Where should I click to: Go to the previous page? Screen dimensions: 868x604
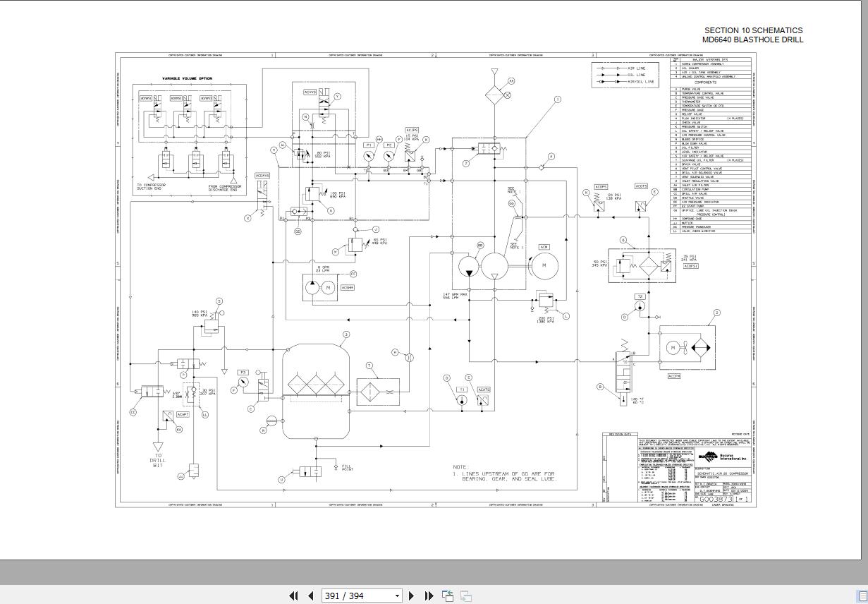coord(310,596)
